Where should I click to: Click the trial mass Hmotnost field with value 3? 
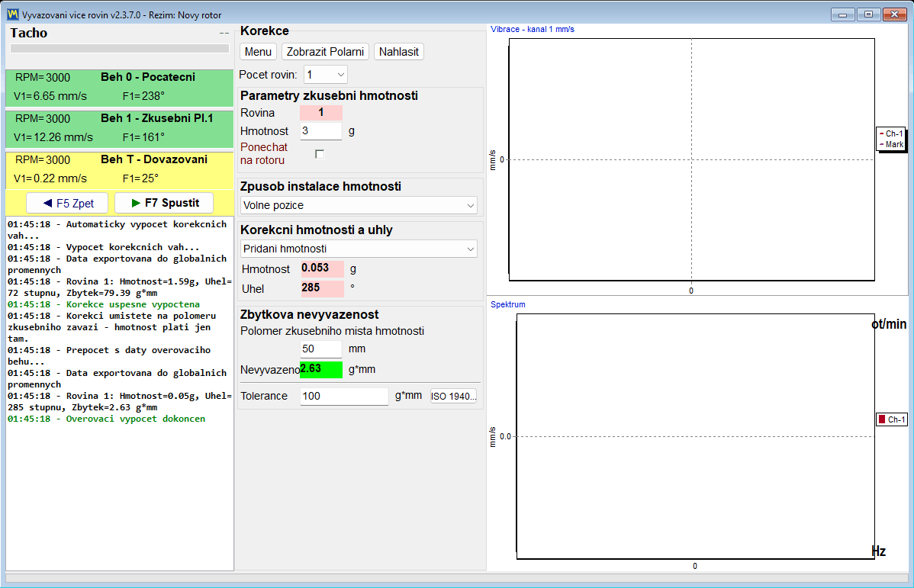(320, 131)
